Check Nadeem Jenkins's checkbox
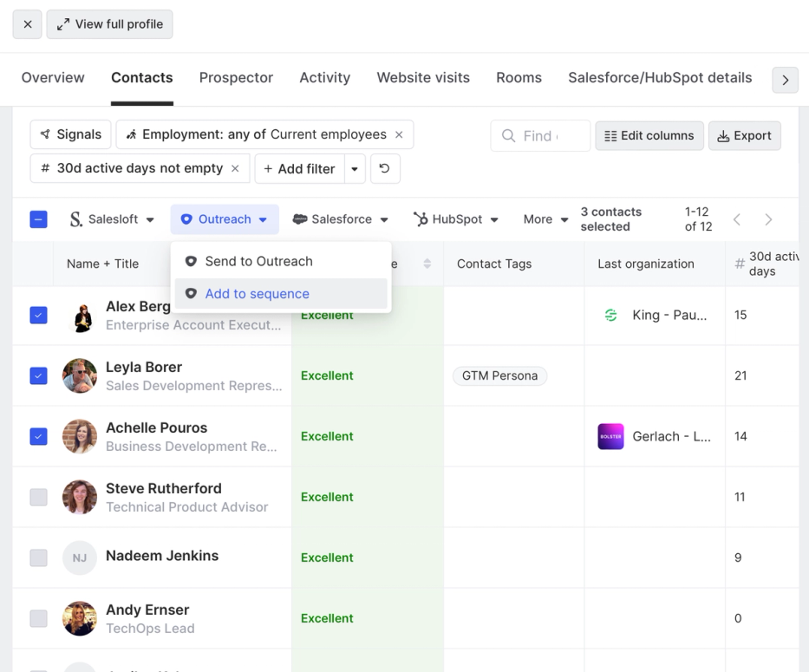Image resolution: width=809 pixels, height=672 pixels. coord(39,558)
